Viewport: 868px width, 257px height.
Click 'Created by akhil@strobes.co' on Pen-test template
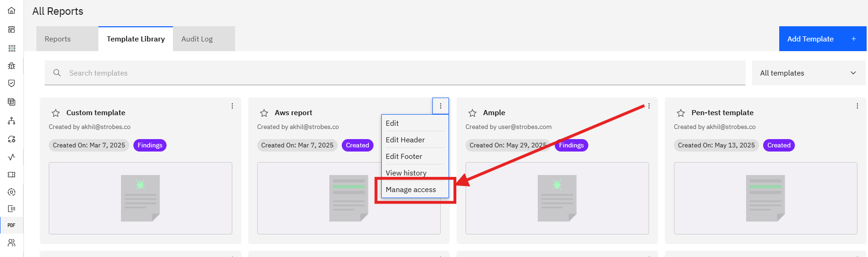pos(714,127)
